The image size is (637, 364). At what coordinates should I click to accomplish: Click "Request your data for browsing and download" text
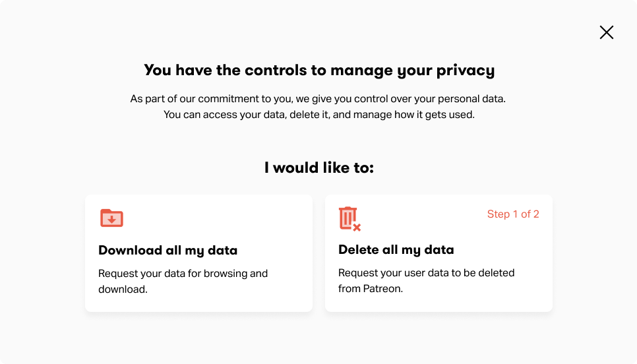[x=183, y=281]
